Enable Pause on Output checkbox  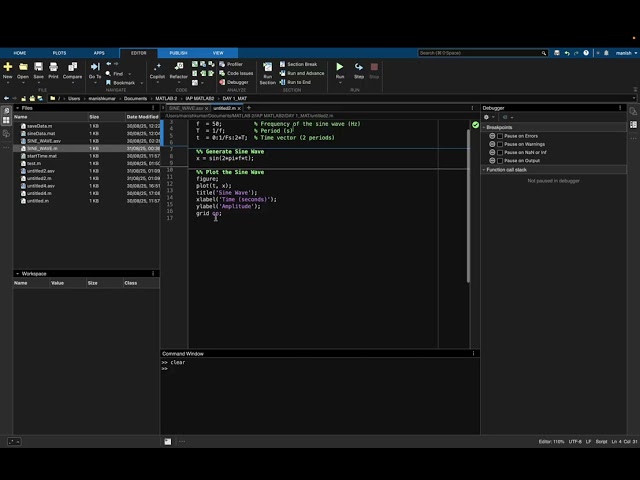point(500,160)
